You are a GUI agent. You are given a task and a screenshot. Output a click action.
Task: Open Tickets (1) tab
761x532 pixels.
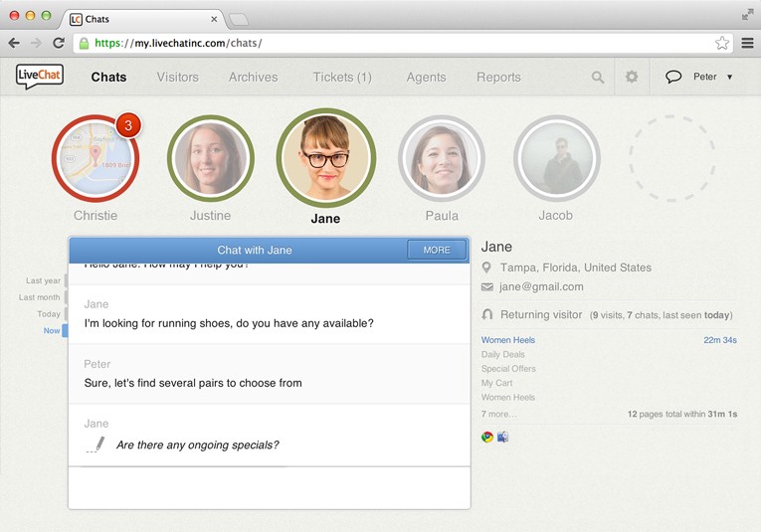[x=342, y=78]
